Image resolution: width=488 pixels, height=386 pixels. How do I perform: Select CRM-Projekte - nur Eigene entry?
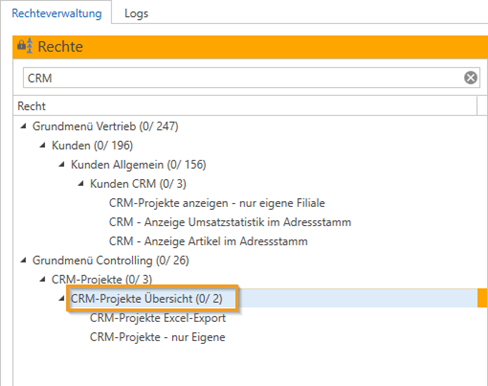(157, 337)
